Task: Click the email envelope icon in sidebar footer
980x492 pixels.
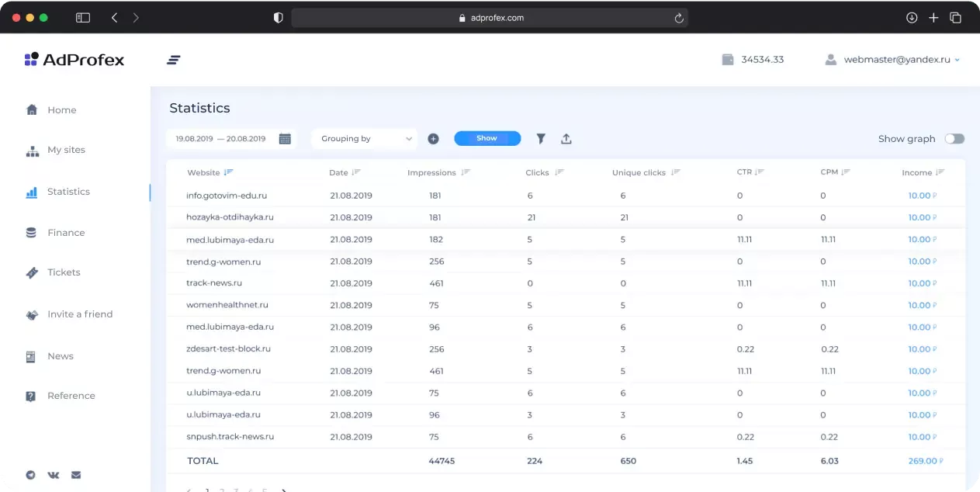Action: coord(76,475)
